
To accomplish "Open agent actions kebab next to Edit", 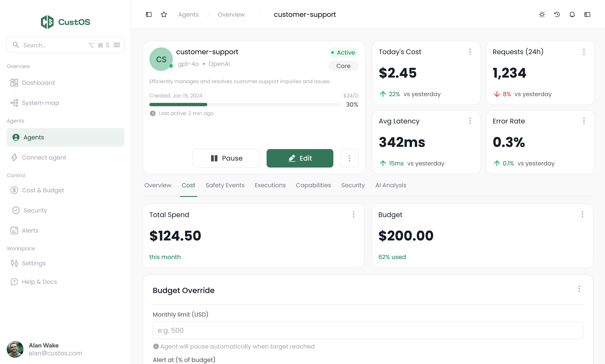I will coord(349,158).
